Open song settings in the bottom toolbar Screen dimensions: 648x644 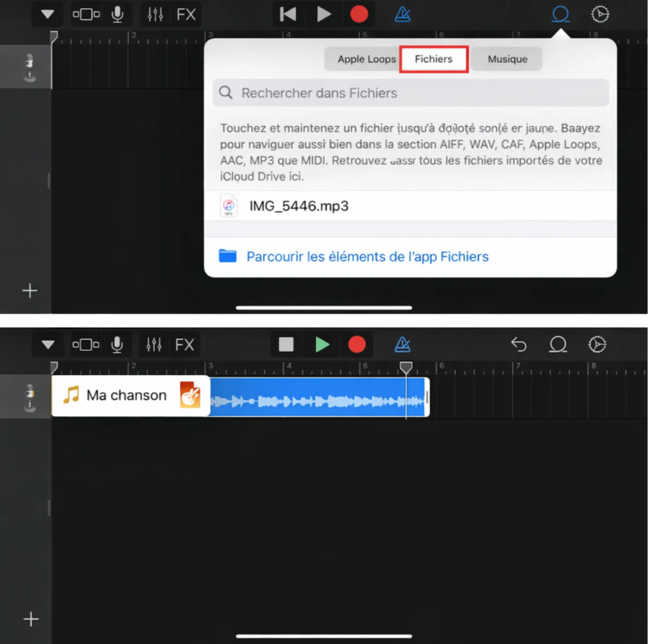(597, 344)
